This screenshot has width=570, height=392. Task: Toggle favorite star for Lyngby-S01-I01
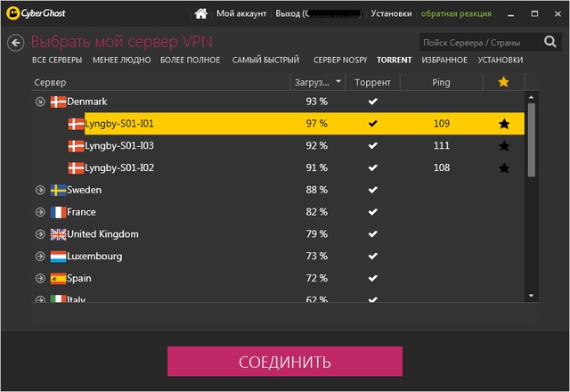coord(503,123)
